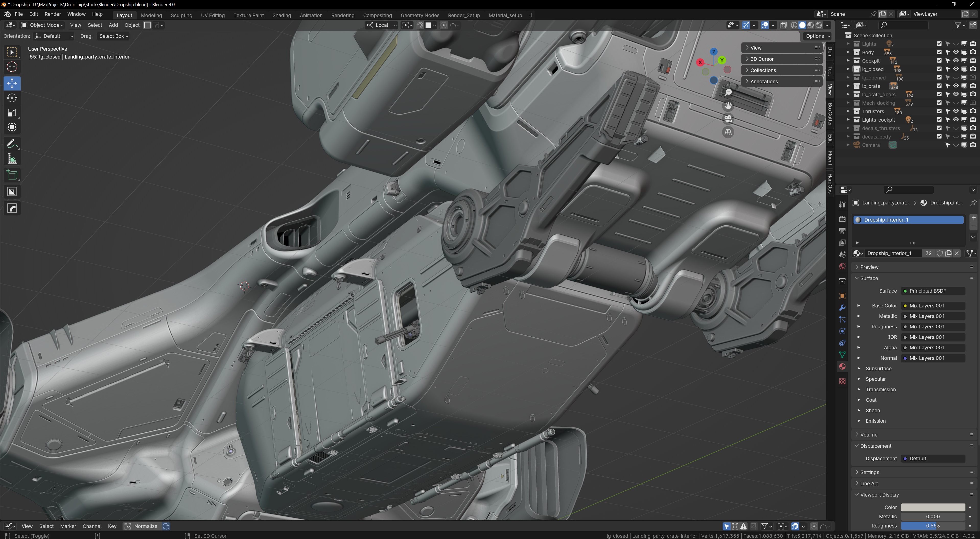Activate the Move tool
The width and height of the screenshot is (980, 539).
12,83
